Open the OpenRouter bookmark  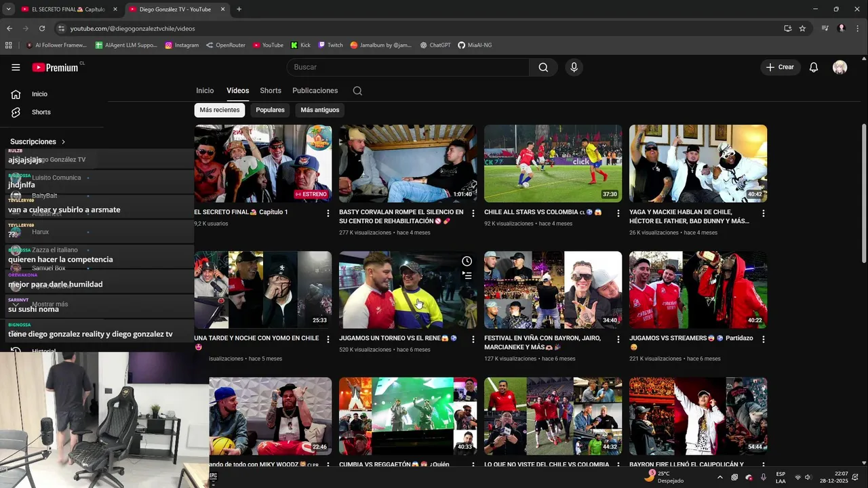coord(226,45)
